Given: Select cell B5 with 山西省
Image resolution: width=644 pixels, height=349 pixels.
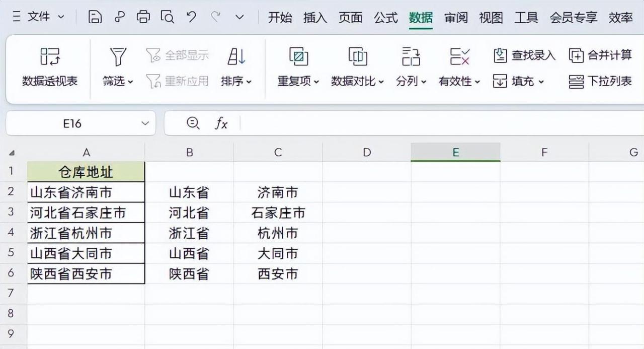Looking at the screenshot, I should pyautogui.click(x=189, y=253).
